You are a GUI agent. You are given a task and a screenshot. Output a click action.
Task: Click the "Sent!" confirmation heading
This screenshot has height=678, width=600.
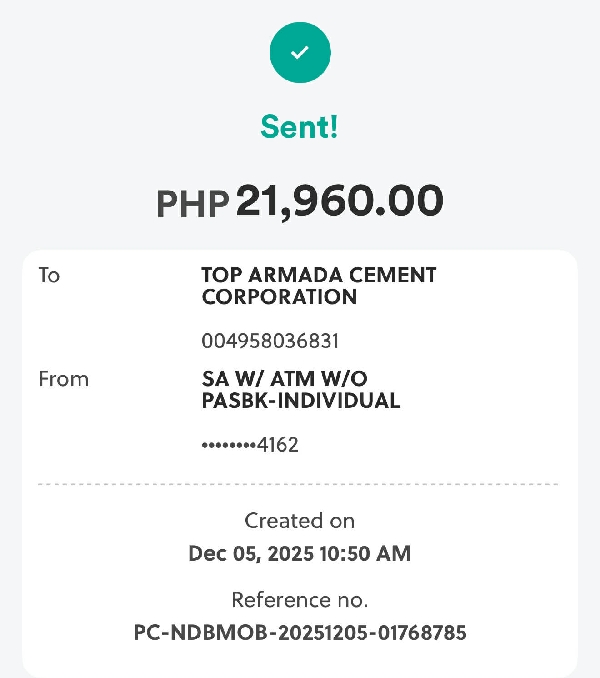pos(299,127)
